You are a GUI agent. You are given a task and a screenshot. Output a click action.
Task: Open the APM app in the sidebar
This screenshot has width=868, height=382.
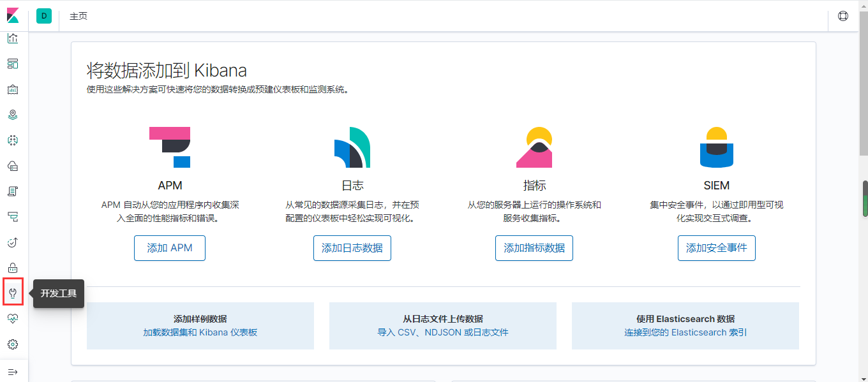click(x=13, y=217)
